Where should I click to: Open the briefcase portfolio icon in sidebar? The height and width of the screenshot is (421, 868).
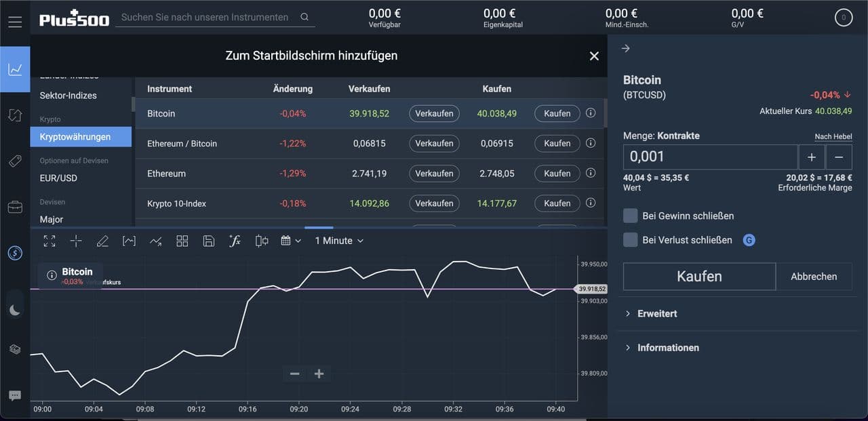[15, 207]
